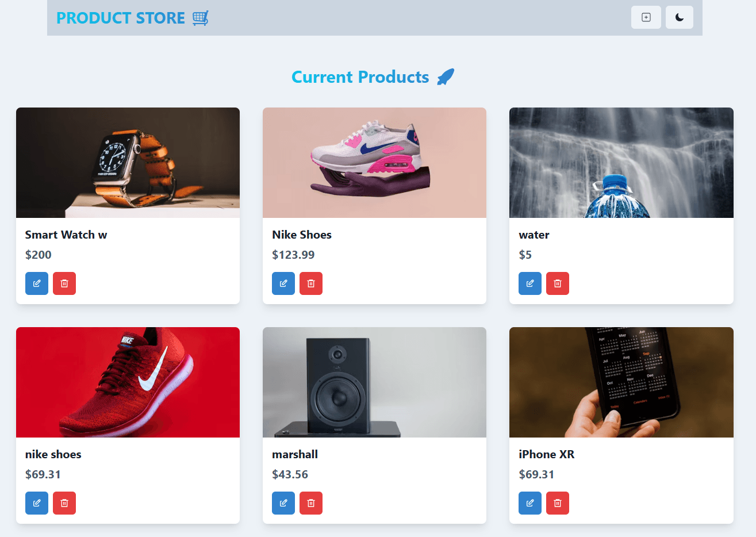The image size is (756, 537).
Task: Select the water bottle product image
Action: tap(621, 162)
